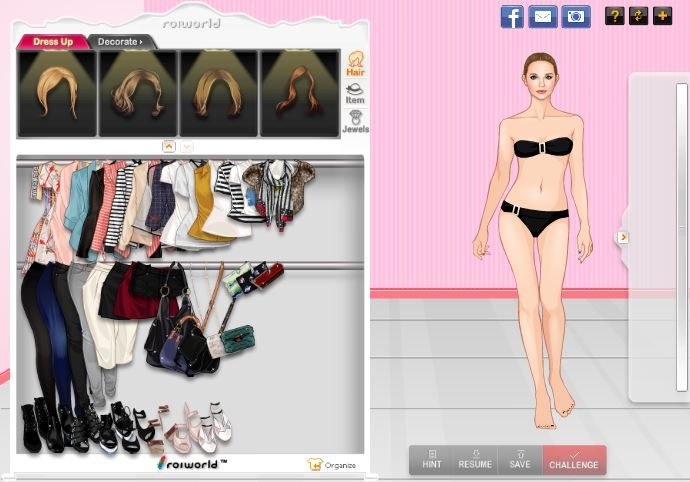Take a snapshot with camera icon
Viewport: 690px width, 482px height.
click(x=575, y=16)
